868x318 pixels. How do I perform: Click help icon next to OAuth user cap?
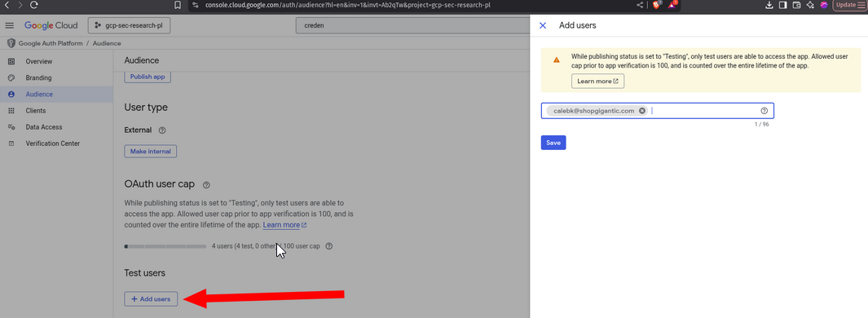(x=206, y=184)
